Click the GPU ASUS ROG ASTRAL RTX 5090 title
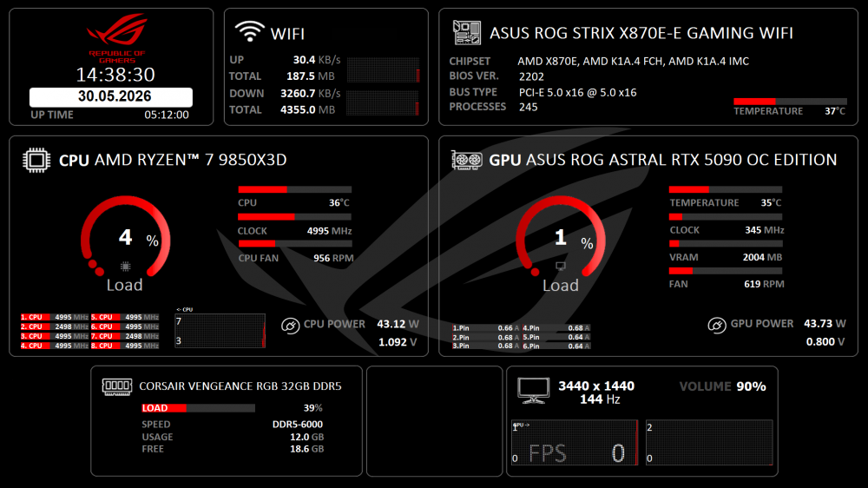 [x=662, y=160]
